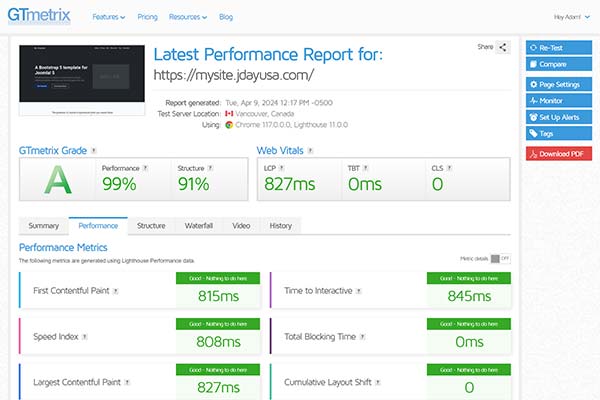This screenshot has width=600, height=400.
Task: Click the Share icon button
Action: click(x=503, y=47)
